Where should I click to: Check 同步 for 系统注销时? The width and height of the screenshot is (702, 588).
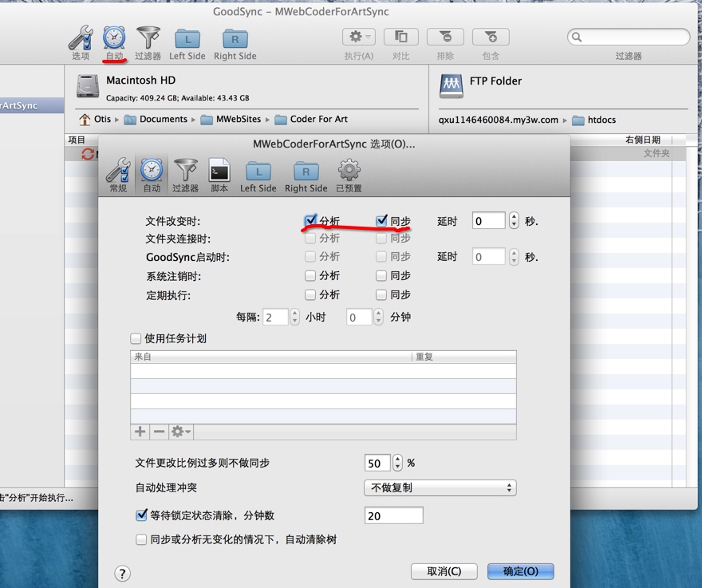[381, 275]
